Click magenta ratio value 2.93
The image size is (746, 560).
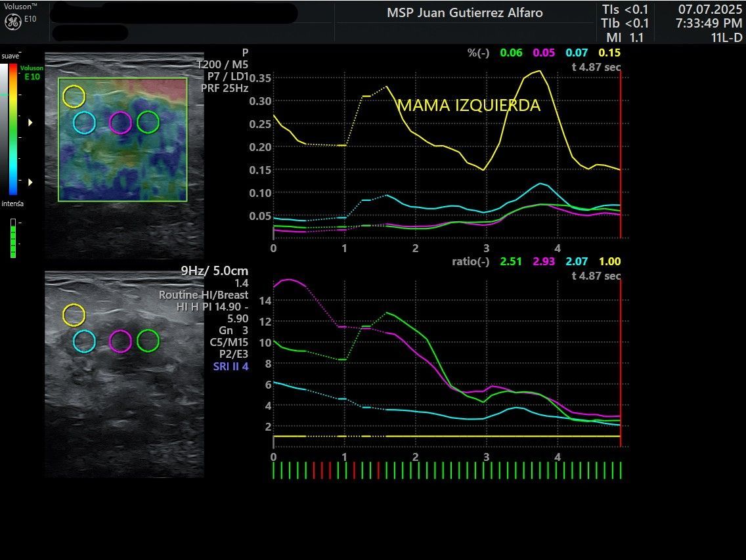point(544,261)
